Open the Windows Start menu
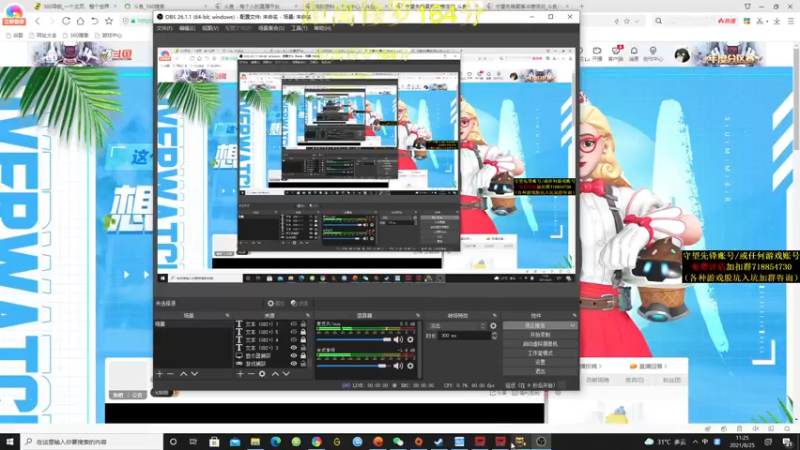Screen dimensions: 800x450 10,442
